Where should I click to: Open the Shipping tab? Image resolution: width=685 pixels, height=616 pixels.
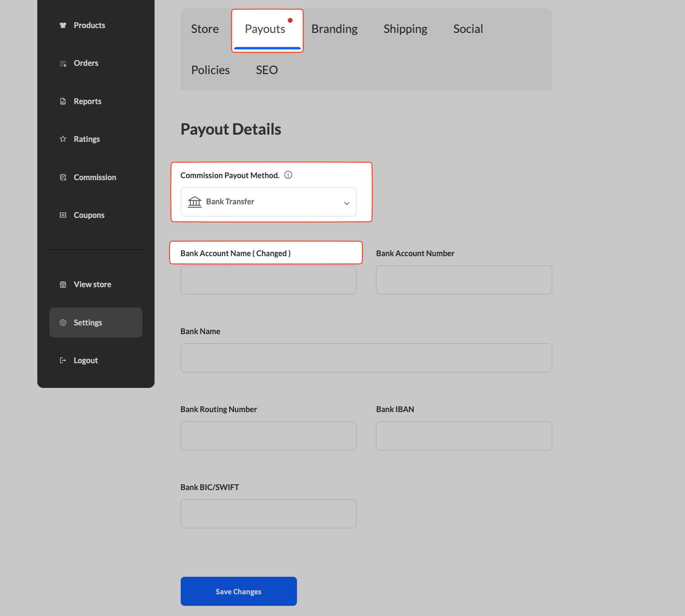tap(405, 29)
